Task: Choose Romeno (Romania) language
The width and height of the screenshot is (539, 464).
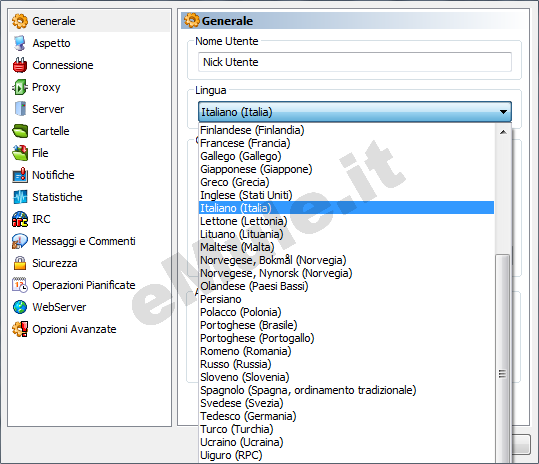Action: point(346,351)
